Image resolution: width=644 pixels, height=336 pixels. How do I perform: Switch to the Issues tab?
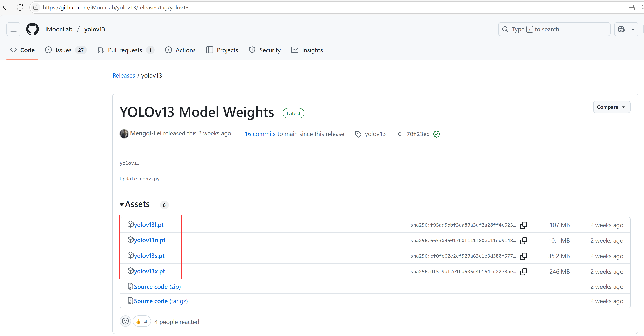[x=66, y=50]
